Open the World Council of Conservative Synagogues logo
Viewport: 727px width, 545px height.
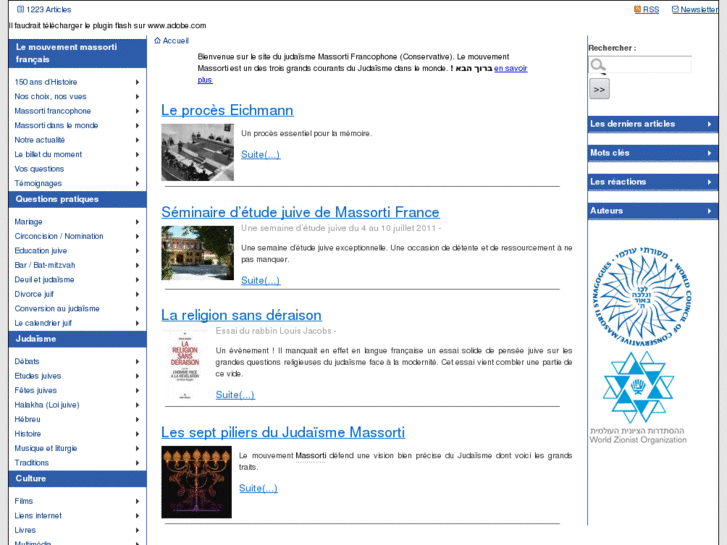(x=642, y=296)
